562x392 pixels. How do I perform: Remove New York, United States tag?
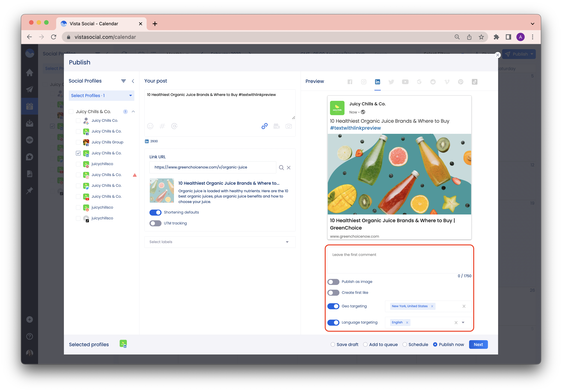coord(432,306)
